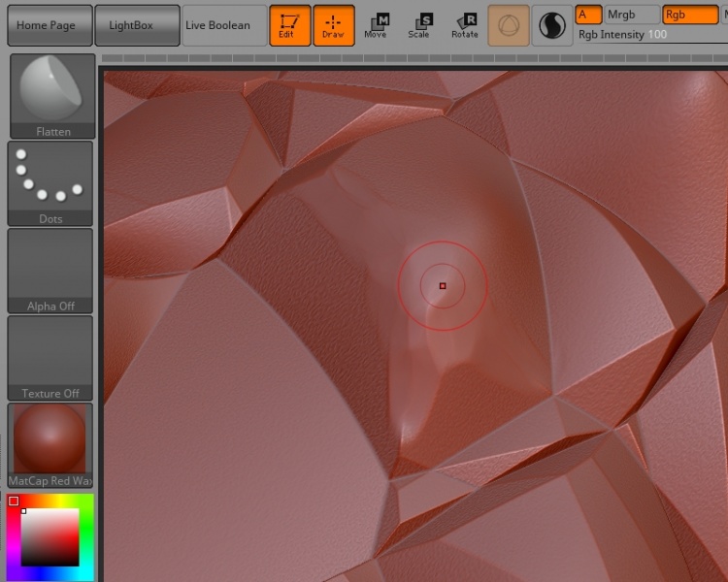Toggle Live Boolean mode
Viewport: 728px width, 582px height.
pos(224,25)
